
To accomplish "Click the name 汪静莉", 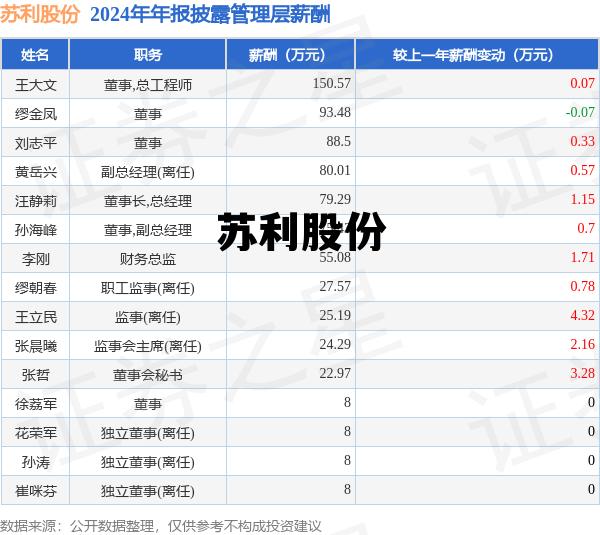I will 36,201.
